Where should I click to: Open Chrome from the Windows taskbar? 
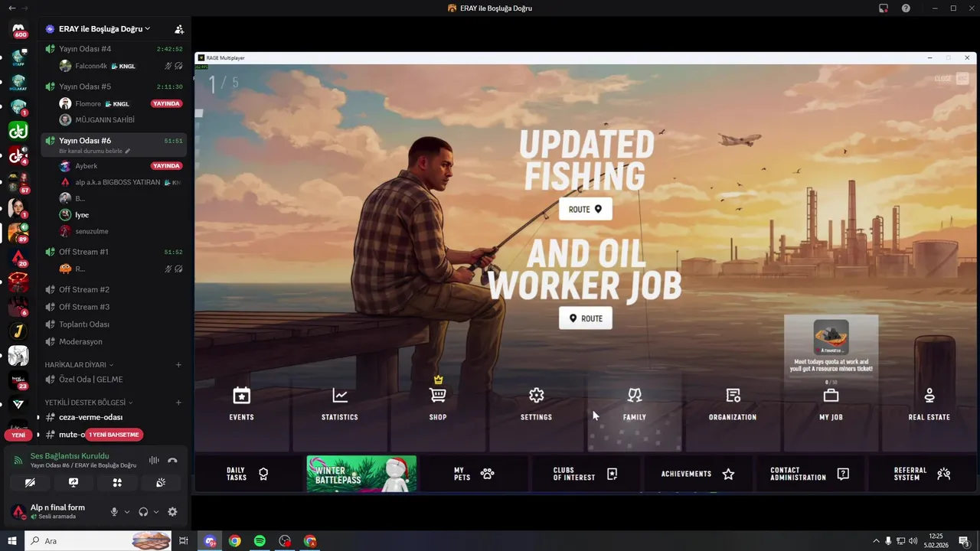[x=235, y=541]
